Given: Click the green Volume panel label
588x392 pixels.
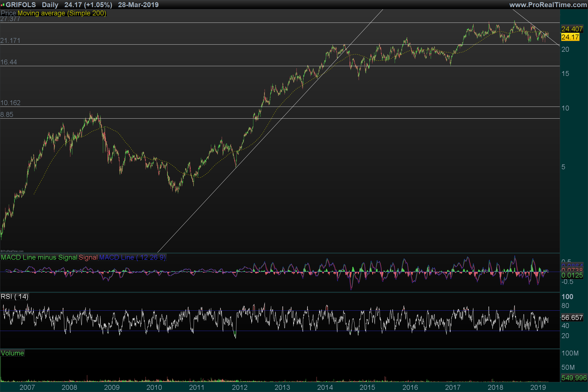Looking at the screenshot, I should coord(12,353).
